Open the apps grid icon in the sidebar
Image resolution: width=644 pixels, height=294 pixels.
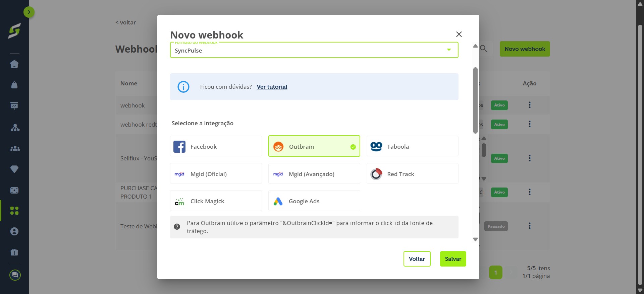14,211
